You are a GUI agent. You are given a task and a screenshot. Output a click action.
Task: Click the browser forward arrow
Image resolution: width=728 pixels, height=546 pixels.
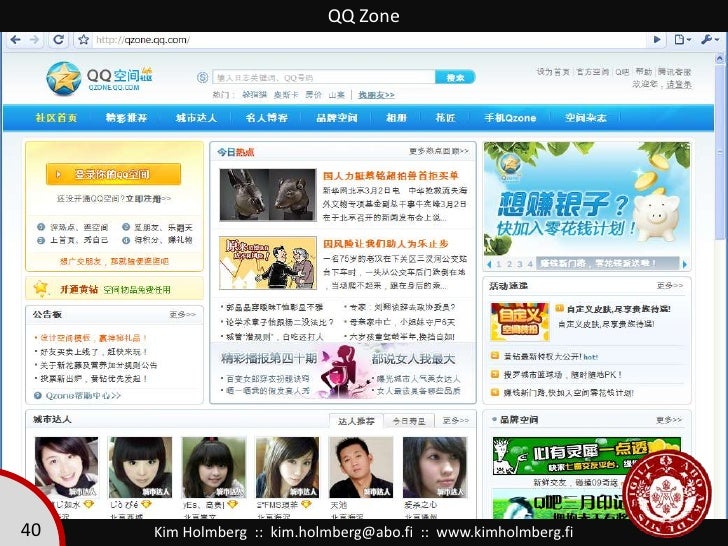point(34,40)
